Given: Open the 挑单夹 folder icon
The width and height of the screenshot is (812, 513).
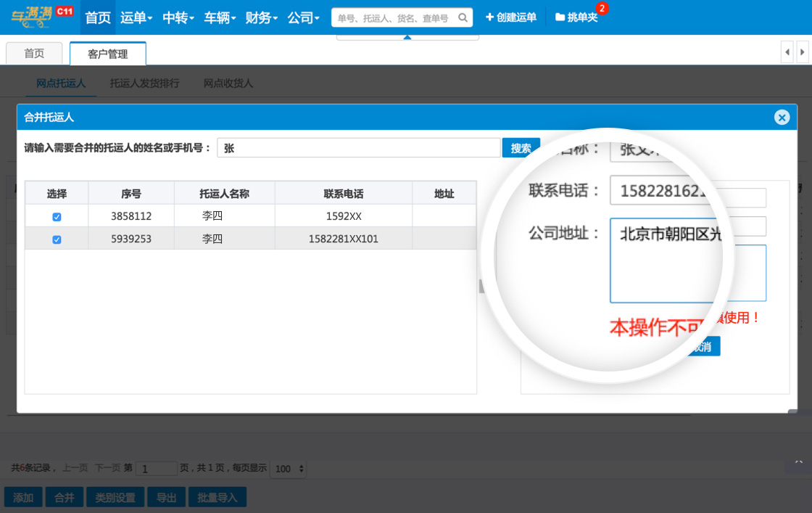Looking at the screenshot, I should tap(560, 17).
